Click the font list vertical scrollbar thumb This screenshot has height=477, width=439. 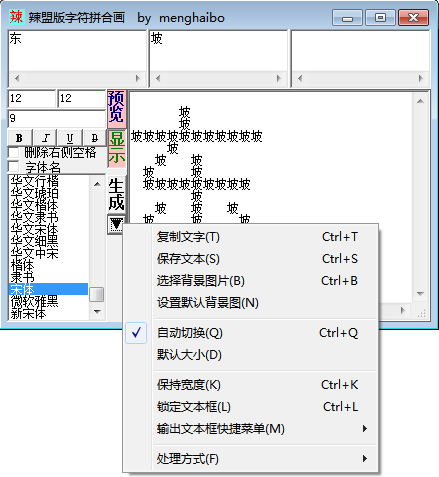[97, 294]
